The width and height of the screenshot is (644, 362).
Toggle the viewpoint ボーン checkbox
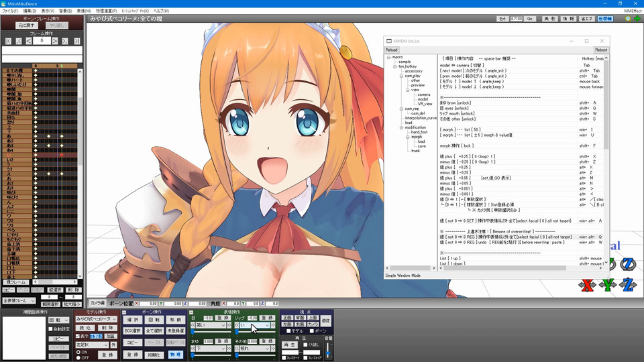[312, 330]
